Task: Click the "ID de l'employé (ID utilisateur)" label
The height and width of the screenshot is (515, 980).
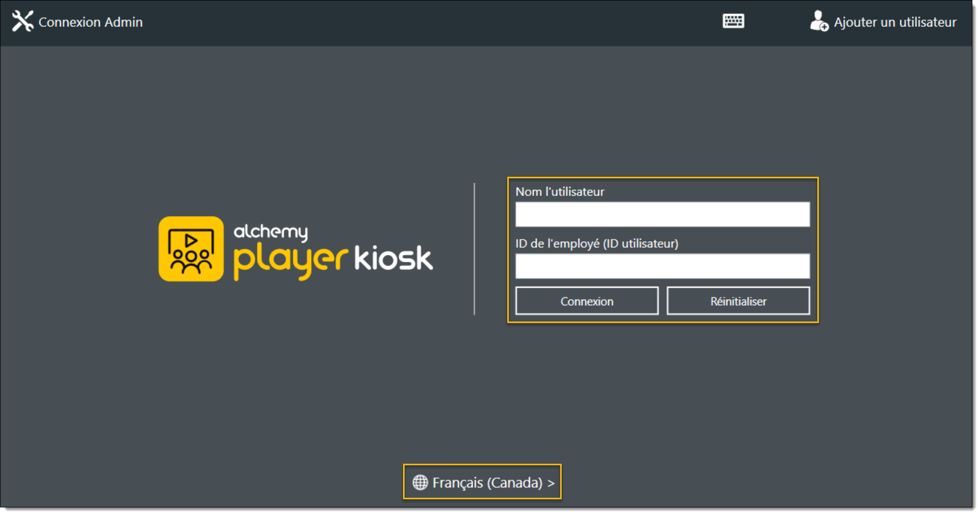Action: (596, 244)
